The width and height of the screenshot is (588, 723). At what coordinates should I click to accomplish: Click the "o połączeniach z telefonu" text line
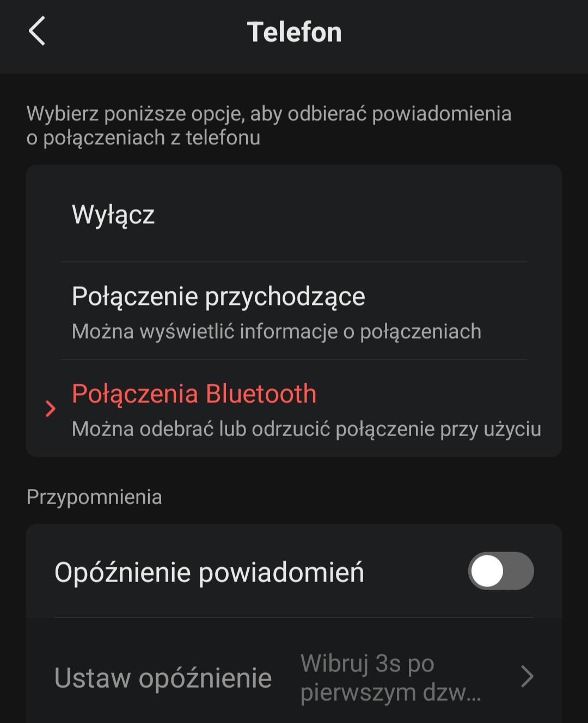(x=143, y=138)
